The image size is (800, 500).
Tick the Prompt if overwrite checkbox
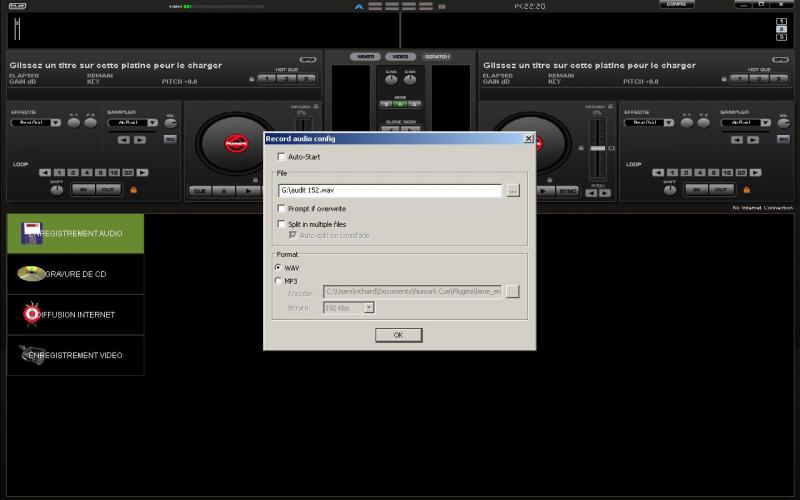point(281,208)
